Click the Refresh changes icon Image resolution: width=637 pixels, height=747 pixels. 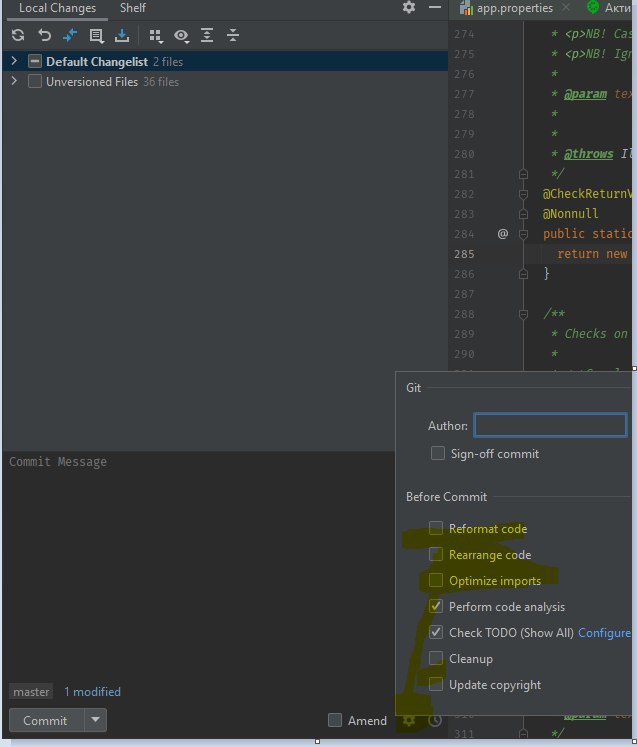[x=18, y=35]
